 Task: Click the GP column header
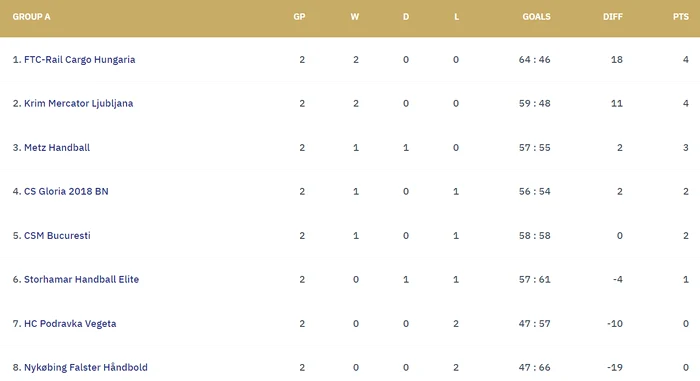pyautogui.click(x=299, y=17)
